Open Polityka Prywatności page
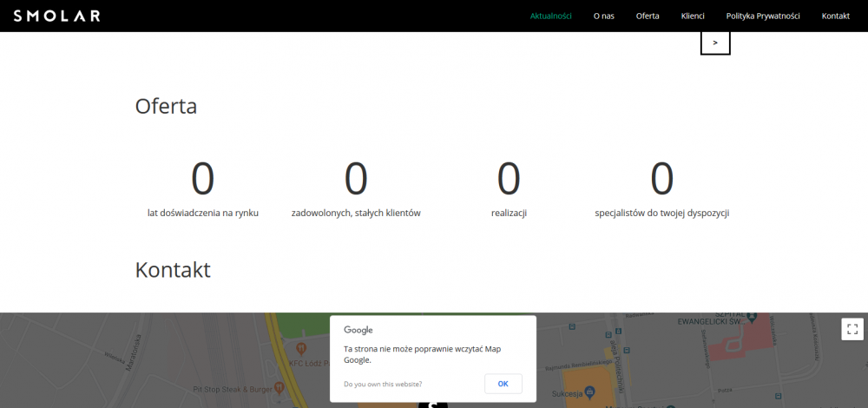 pyautogui.click(x=763, y=16)
